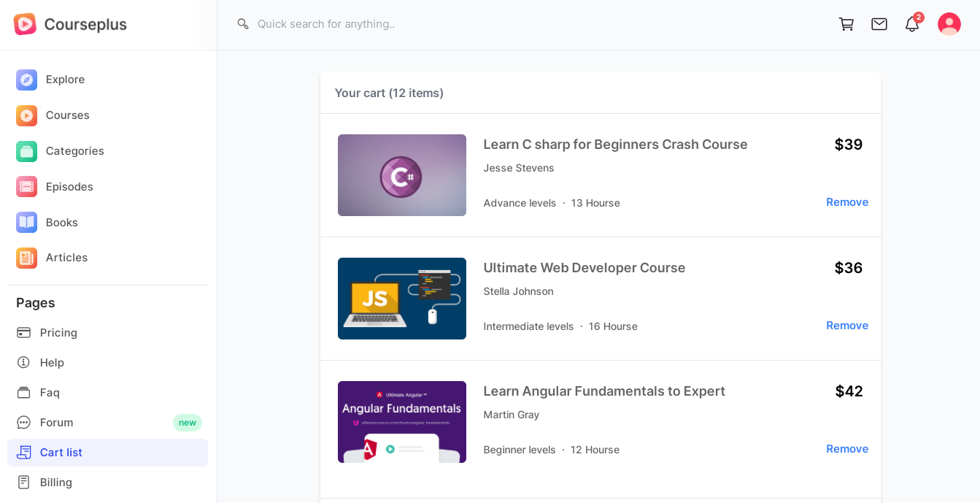Viewport: 980px width, 503px height.
Task: Open the user profile avatar
Action: click(x=949, y=24)
